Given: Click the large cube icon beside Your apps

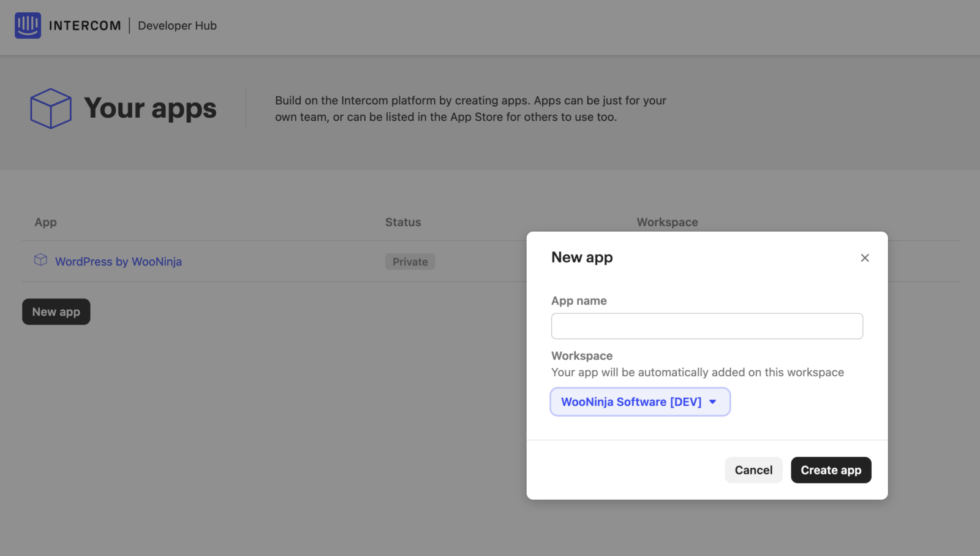Looking at the screenshot, I should point(51,109).
